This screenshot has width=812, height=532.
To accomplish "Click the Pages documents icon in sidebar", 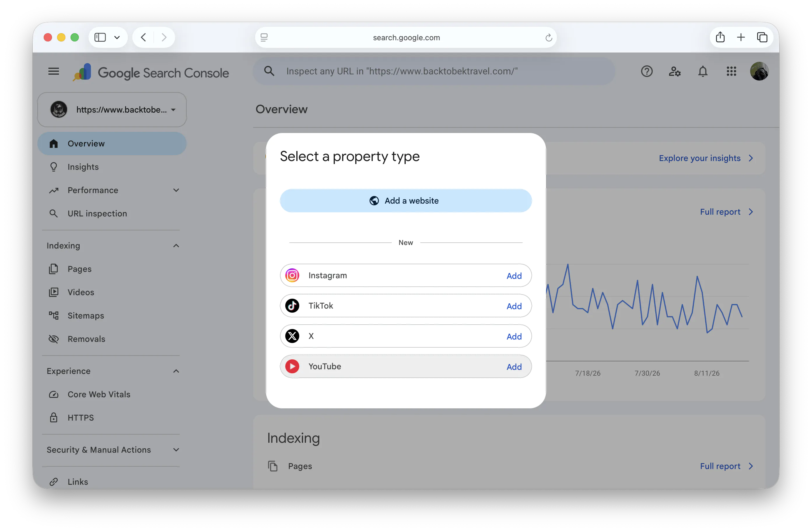I will click(54, 269).
